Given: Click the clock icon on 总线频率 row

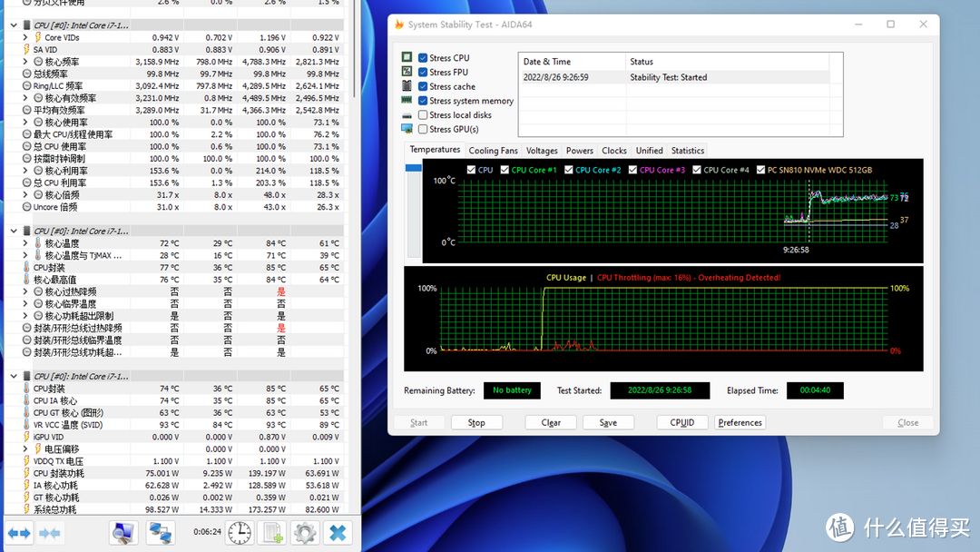Looking at the screenshot, I should 26,74.
